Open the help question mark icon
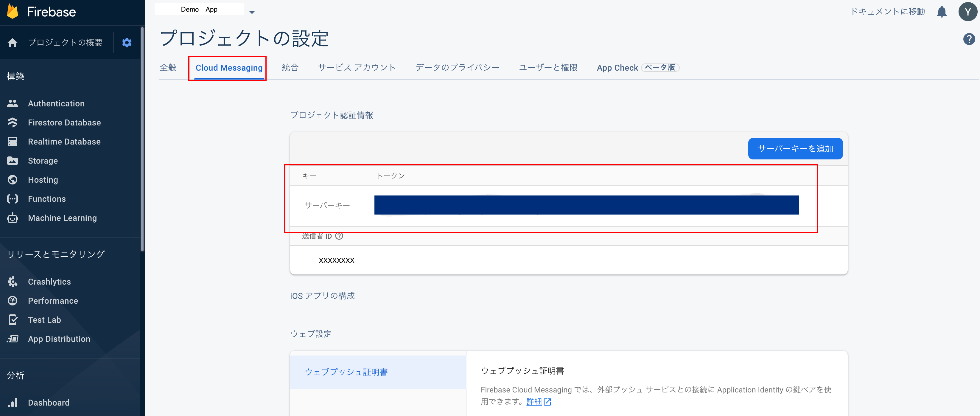 click(x=969, y=39)
